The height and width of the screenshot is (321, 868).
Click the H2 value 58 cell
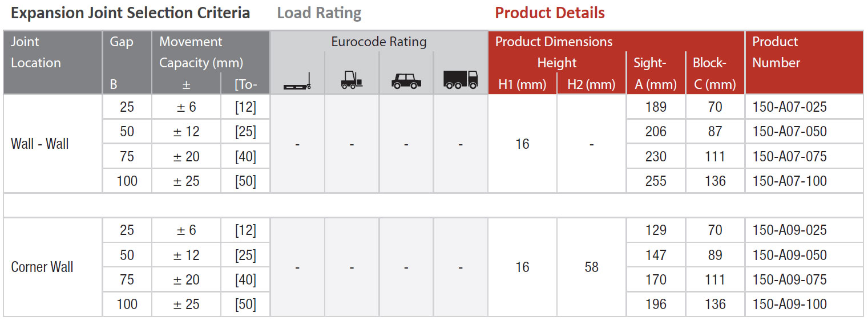pyautogui.click(x=591, y=267)
